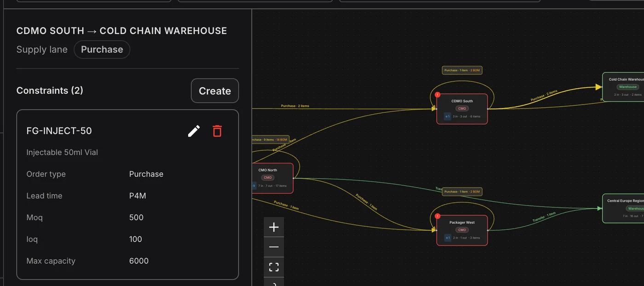Click the Max capacity value '6000'
The height and width of the screenshot is (286, 644).
(x=139, y=261)
